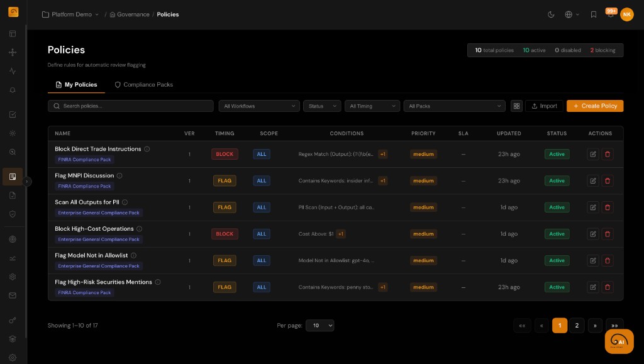
Task: Switch to the Compliance Packs tab
Action: pos(143,84)
